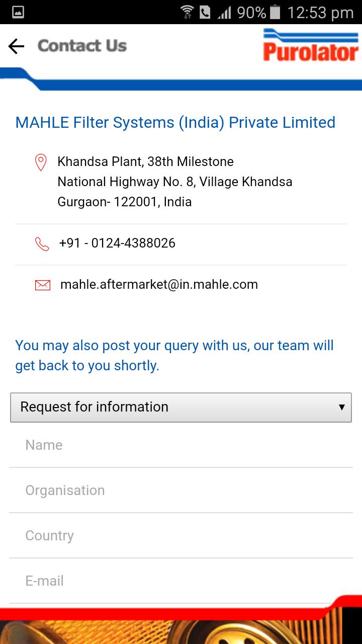Tap the Contact Us title
This screenshot has width=362, height=644.
82,46
